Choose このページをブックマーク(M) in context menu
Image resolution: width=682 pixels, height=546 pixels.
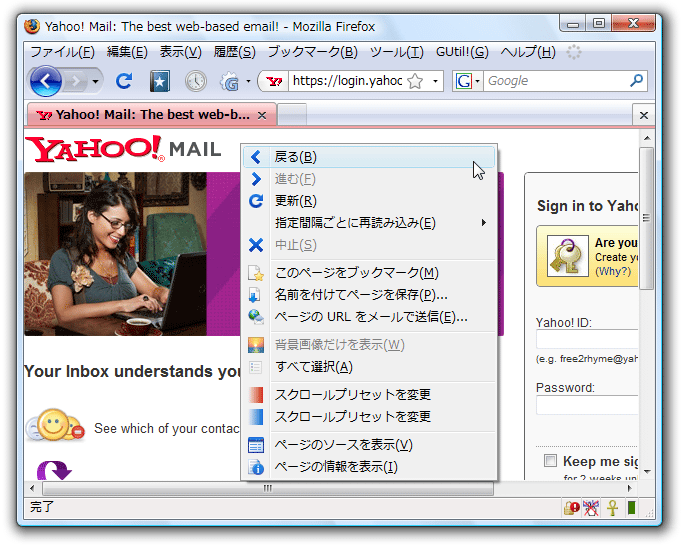point(369,273)
